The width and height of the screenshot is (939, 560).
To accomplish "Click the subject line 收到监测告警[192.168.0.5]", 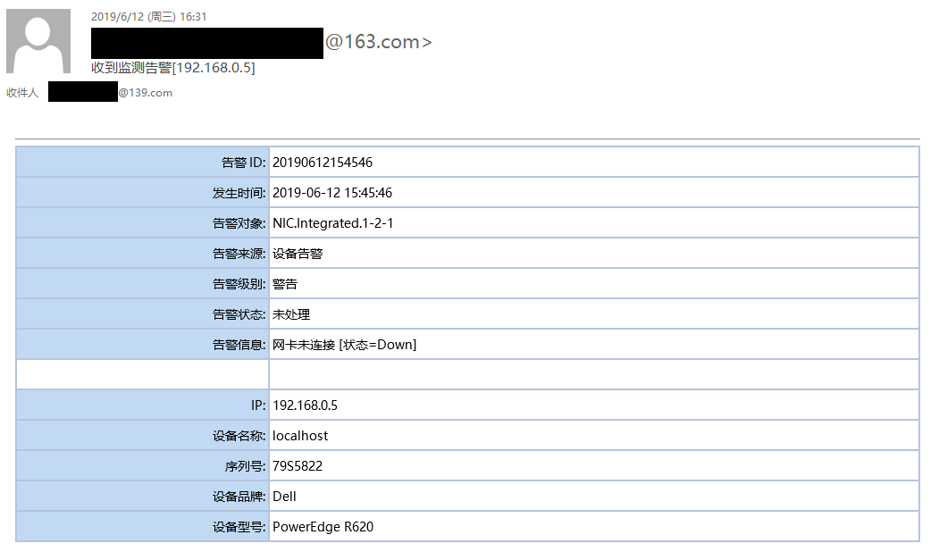I will click(x=173, y=68).
